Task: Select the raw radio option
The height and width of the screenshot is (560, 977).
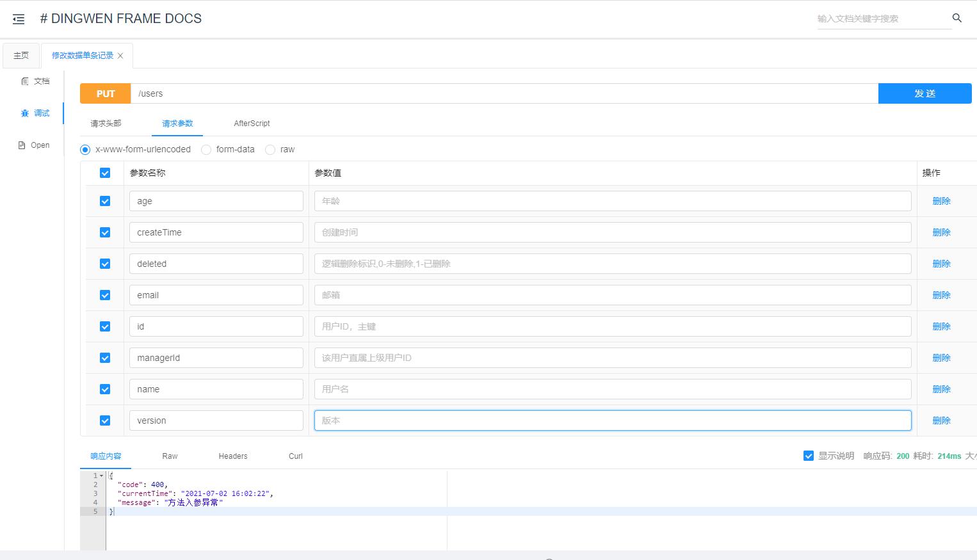Action: (270, 150)
